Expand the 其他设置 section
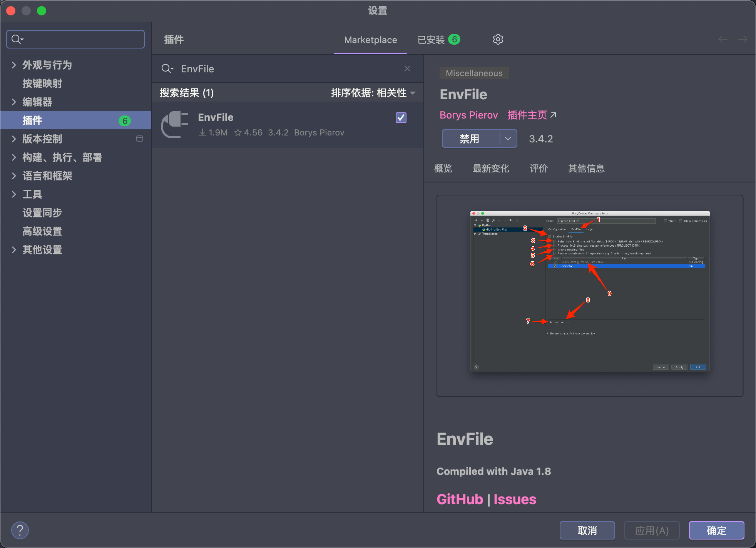The image size is (756, 548). [x=14, y=249]
